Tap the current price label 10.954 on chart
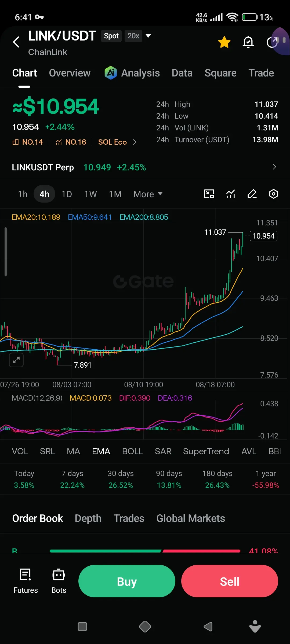Image resolution: width=290 pixels, height=644 pixels. point(263,236)
